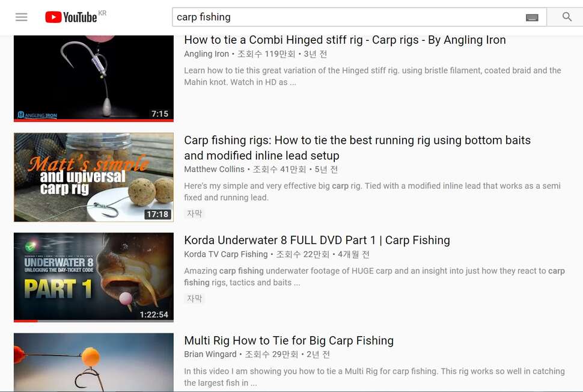Click the 자막 badge under Matthew Collins video

click(x=194, y=213)
